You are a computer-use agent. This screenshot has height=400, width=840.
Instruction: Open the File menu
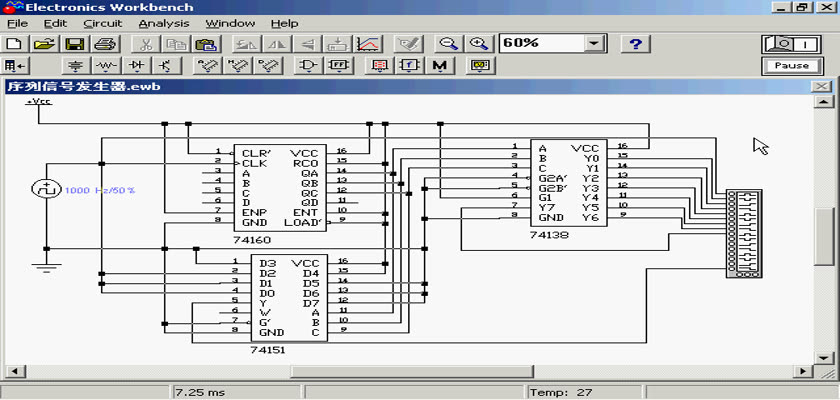(17, 24)
